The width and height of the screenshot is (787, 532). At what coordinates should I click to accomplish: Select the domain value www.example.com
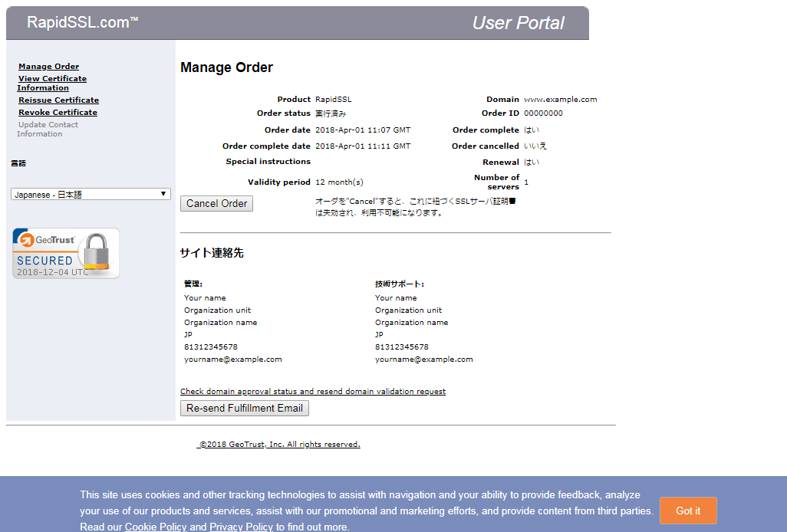click(x=561, y=100)
